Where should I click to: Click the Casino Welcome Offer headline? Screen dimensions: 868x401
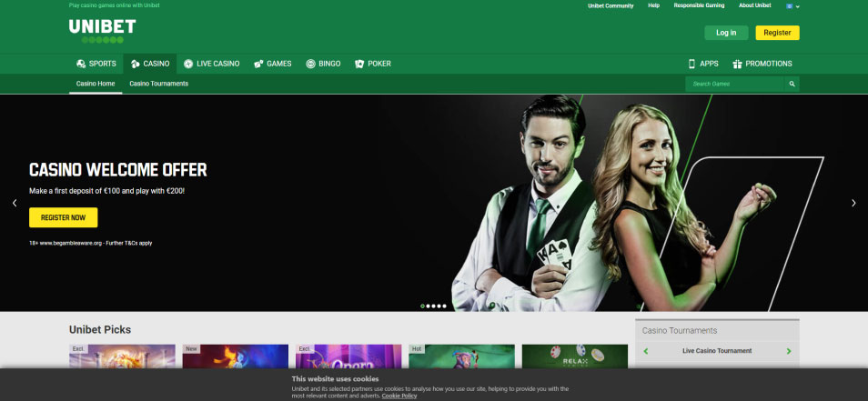pyautogui.click(x=118, y=170)
